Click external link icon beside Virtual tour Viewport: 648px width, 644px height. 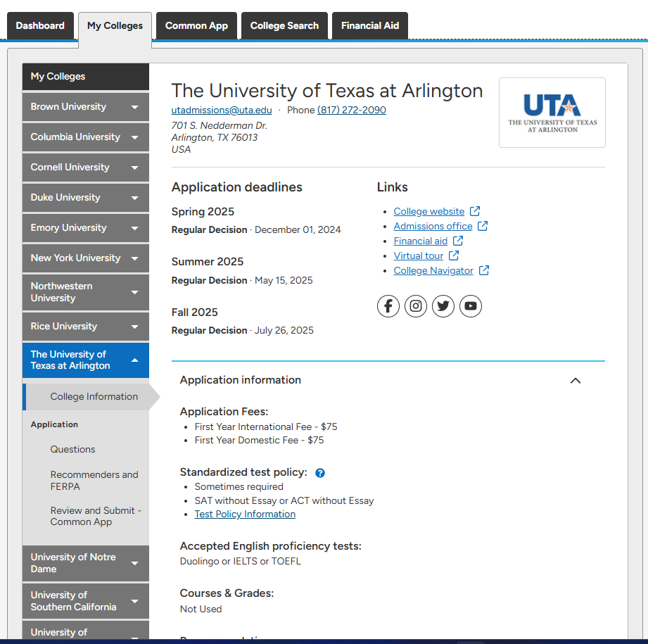pyautogui.click(x=454, y=255)
